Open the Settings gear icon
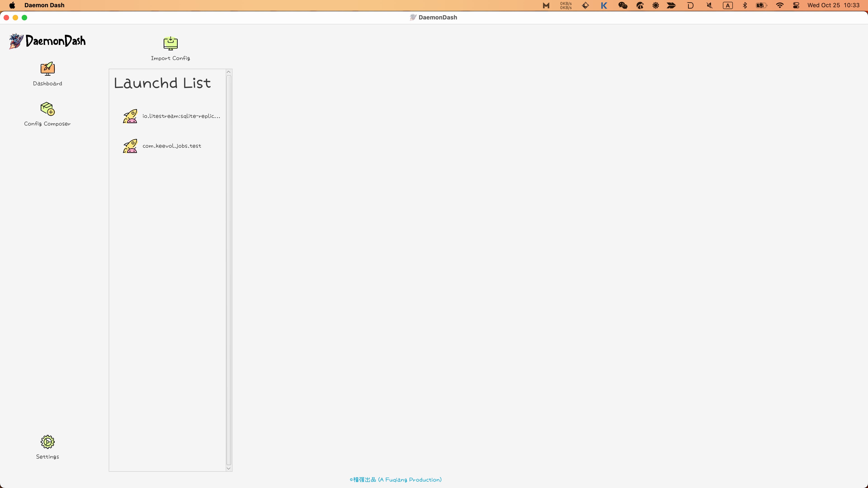868x488 pixels. coord(47,441)
